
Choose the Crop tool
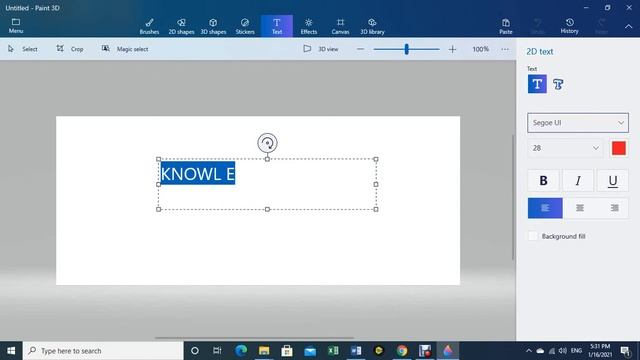[70, 49]
